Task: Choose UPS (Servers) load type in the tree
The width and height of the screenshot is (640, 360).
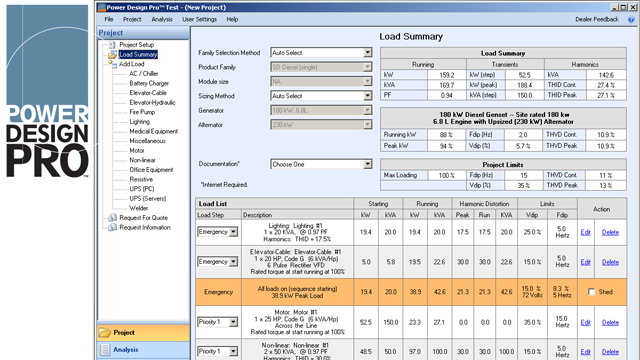Action: [148, 199]
